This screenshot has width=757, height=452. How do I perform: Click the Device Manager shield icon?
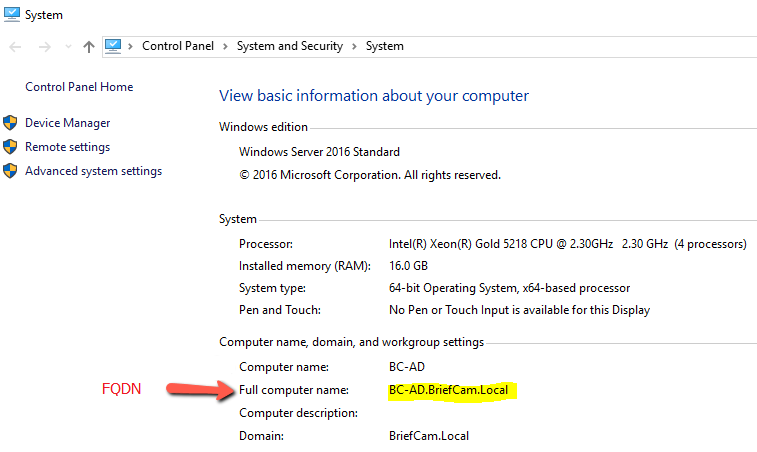coord(10,123)
